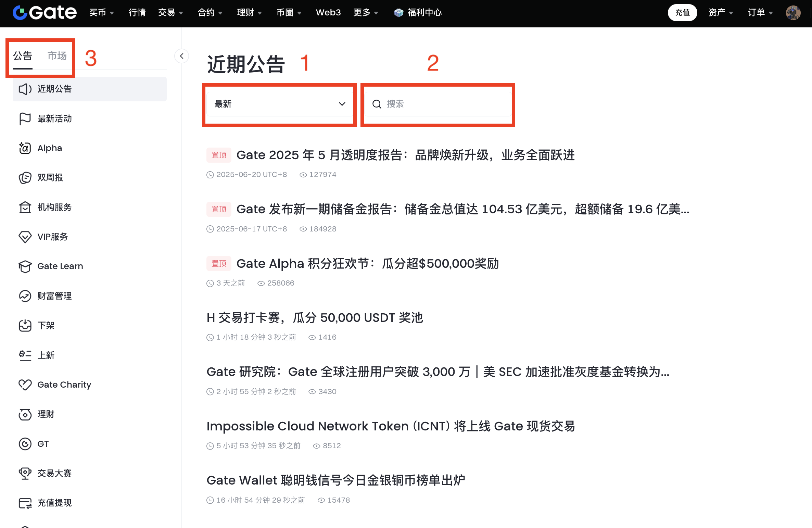
Task: Open Web3 in the top navigation
Action: click(328, 13)
